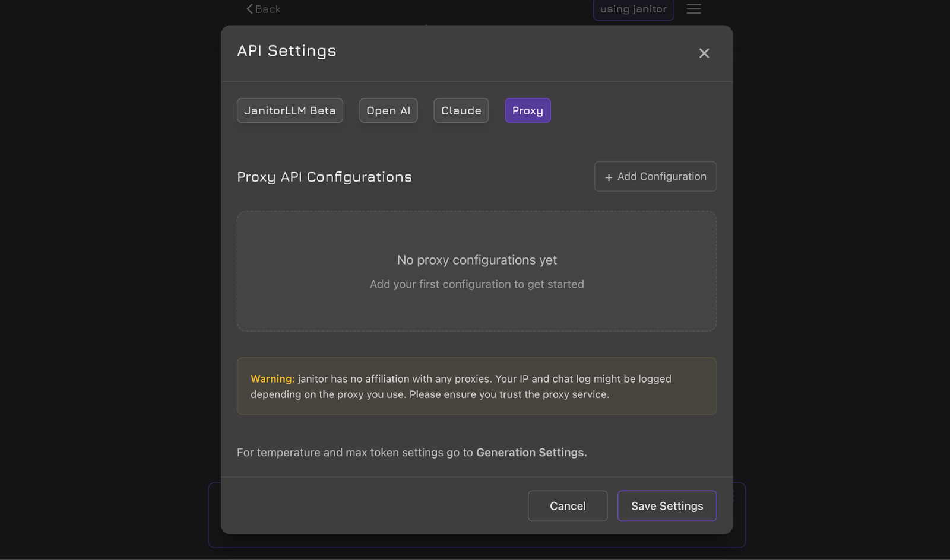The image size is (950, 560).
Task: Click the Add Configuration button
Action: (655, 176)
